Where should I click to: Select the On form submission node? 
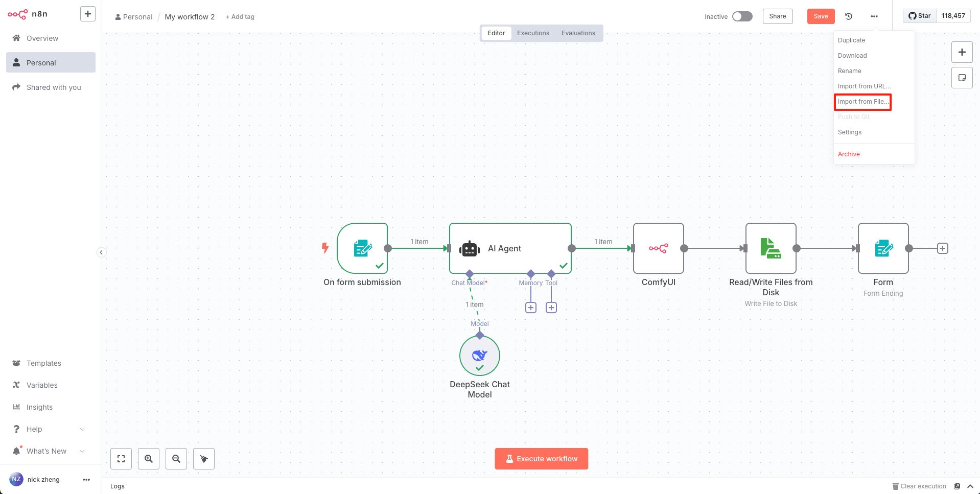[362, 248]
